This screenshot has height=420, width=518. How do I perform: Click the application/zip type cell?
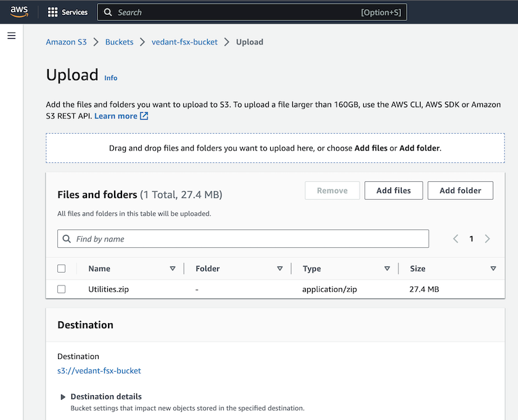[x=330, y=289]
